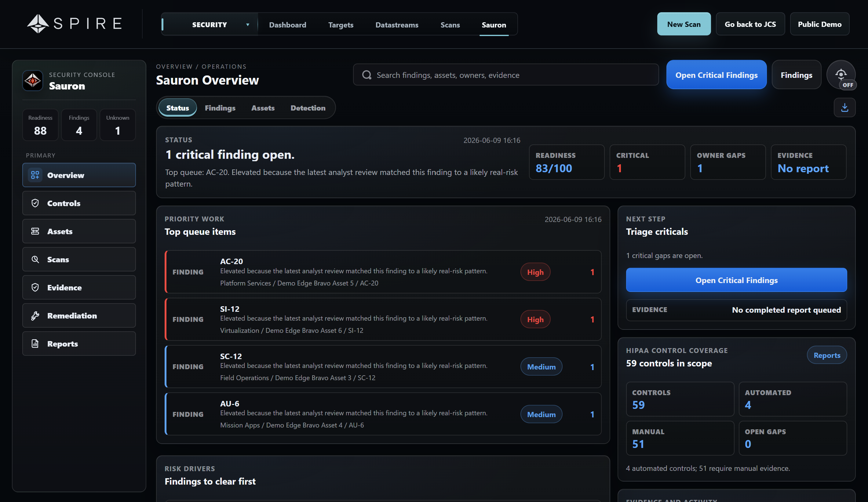Click the CONTROLS 59 coverage tile
The image size is (868, 502).
click(x=680, y=399)
